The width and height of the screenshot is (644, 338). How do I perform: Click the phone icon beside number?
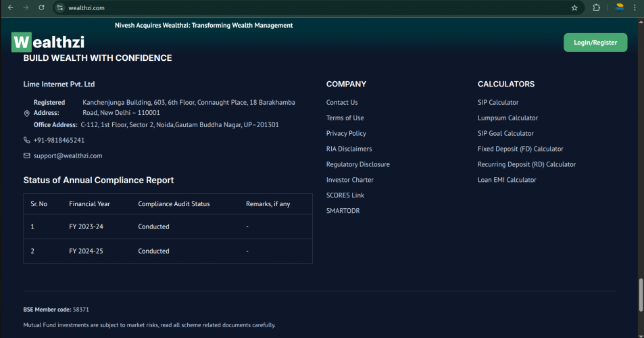coord(27,140)
